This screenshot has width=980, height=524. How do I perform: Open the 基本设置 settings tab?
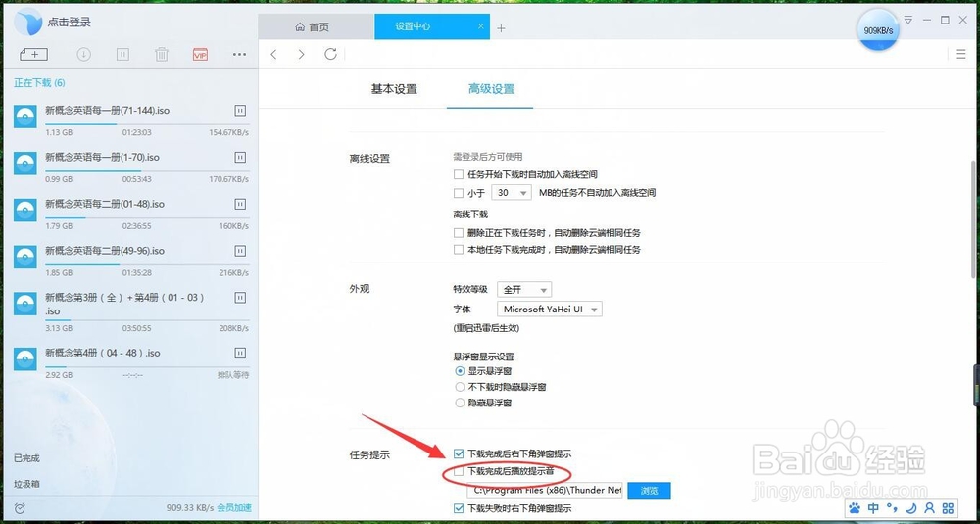click(x=394, y=89)
